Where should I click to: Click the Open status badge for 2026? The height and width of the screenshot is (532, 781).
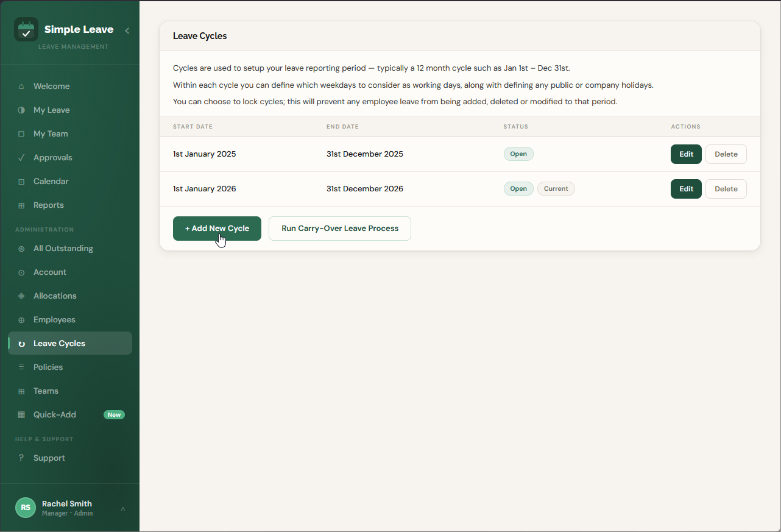coord(518,189)
